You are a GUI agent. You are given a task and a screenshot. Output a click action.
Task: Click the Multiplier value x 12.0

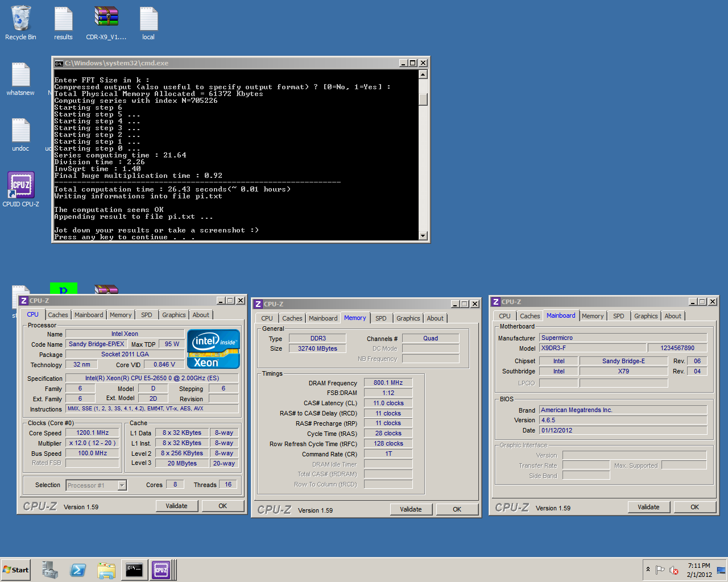tap(93, 443)
